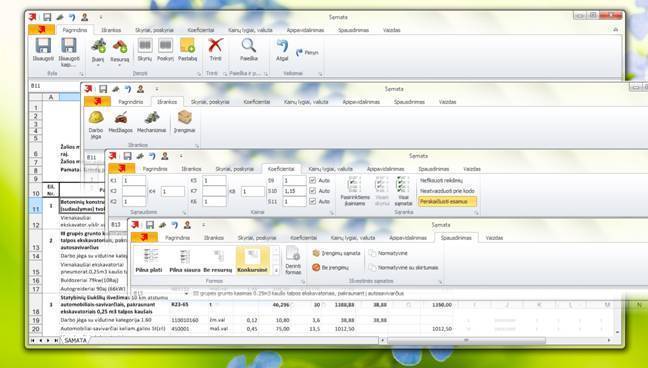
Task: Open dropdown arrow under Resursą button
Action: pos(120,65)
